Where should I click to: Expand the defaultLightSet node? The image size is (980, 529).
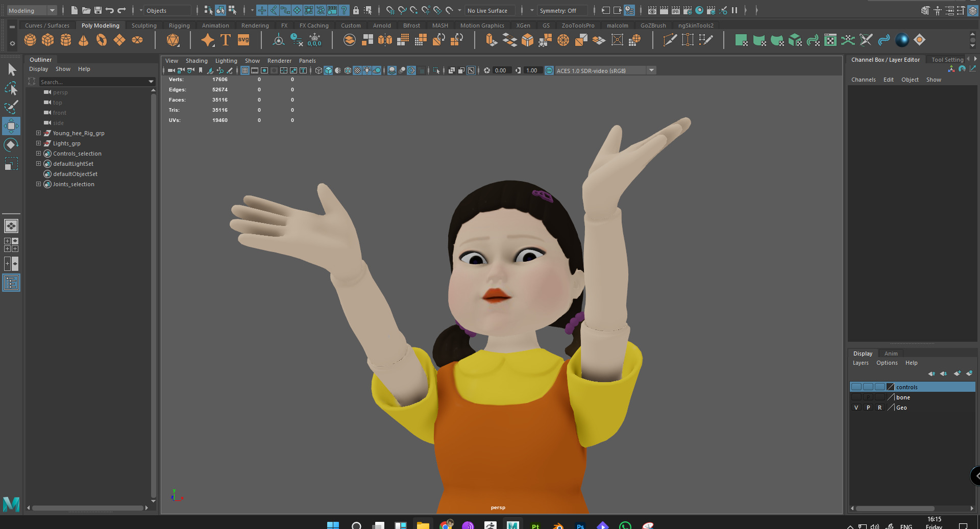(38, 164)
